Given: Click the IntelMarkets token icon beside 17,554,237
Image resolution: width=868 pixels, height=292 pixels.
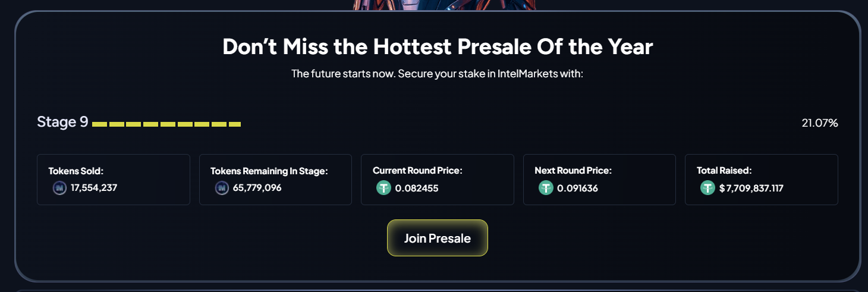Looking at the screenshot, I should [x=59, y=188].
